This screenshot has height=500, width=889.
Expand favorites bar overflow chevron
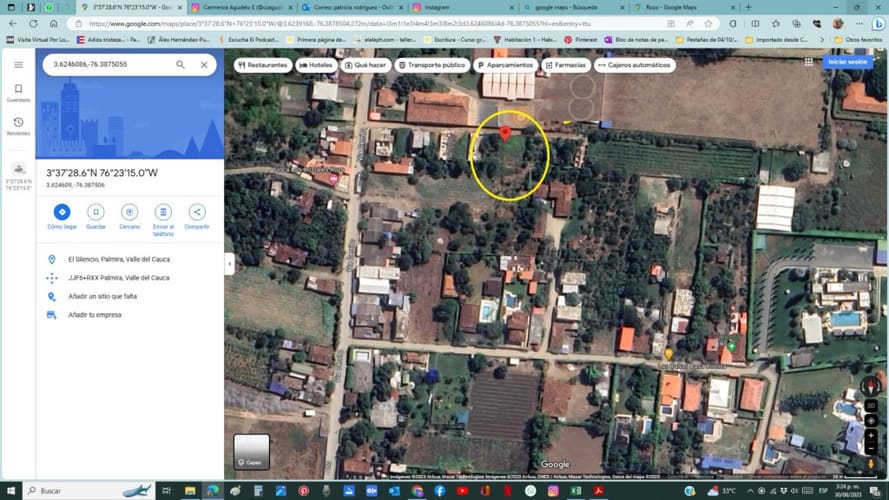point(822,40)
